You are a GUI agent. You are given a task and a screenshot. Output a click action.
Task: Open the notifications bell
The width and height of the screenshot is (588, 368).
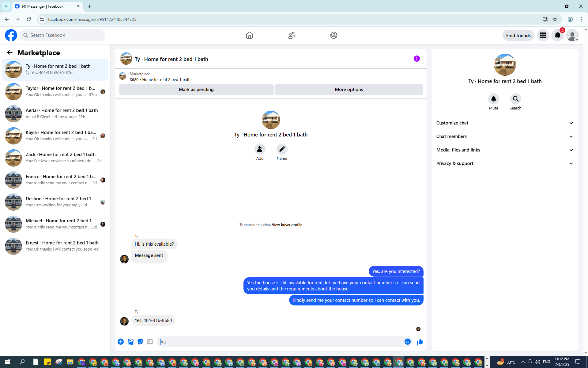tap(557, 35)
